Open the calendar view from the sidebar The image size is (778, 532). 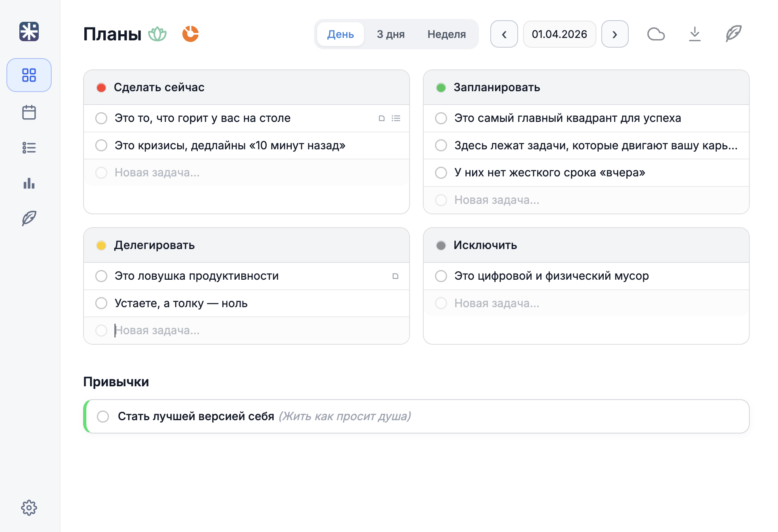point(29,112)
